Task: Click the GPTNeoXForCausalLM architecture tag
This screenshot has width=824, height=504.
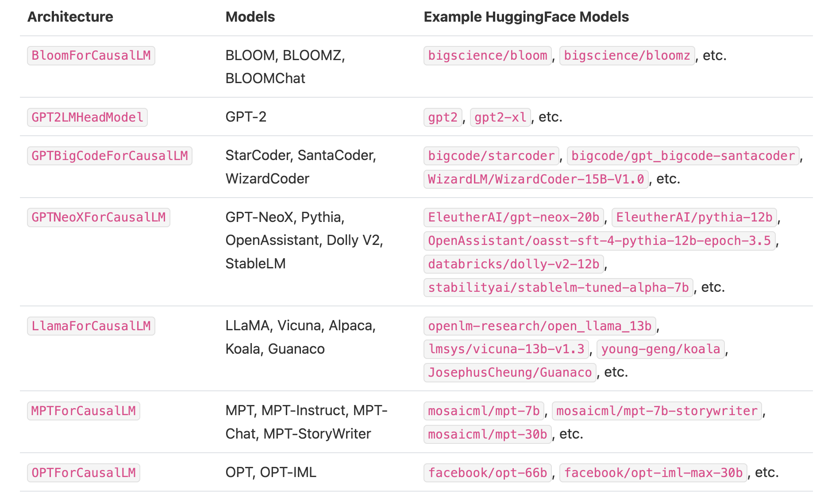Action: pyautogui.click(x=99, y=218)
